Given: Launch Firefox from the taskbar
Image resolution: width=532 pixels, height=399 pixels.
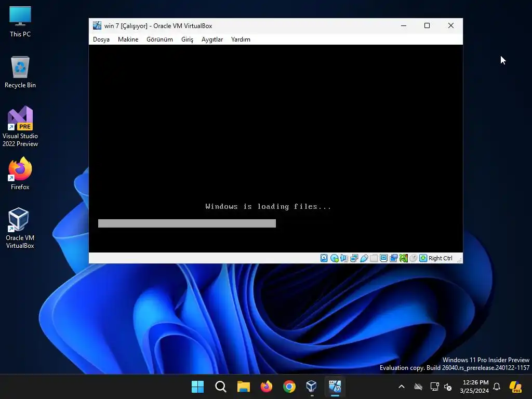Looking at the screenshot, I should (267, 387).
